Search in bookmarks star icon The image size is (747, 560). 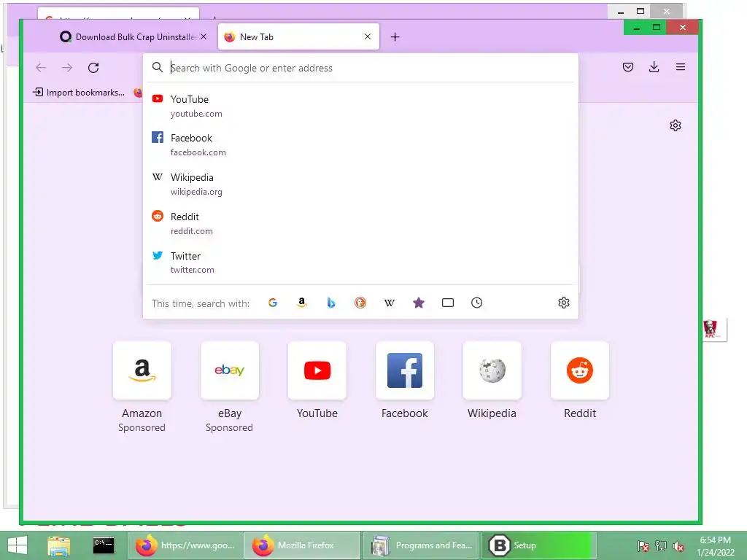coord(418,303)
